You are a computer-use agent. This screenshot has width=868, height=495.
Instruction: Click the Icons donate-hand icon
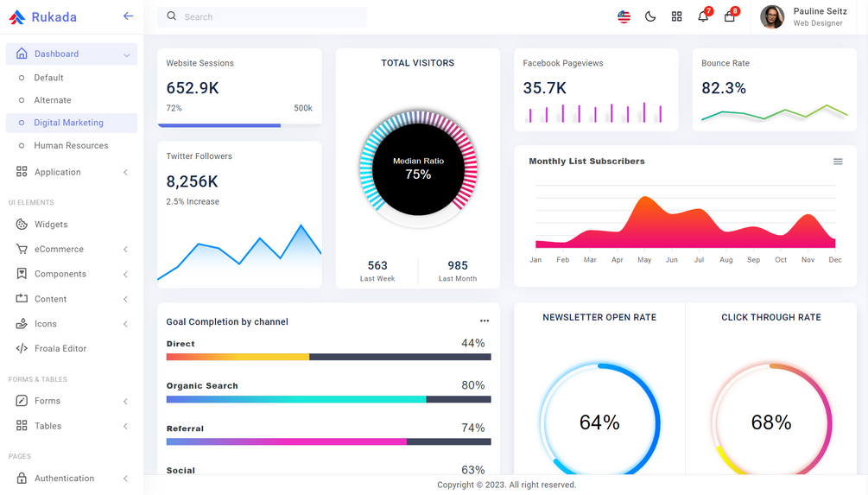22,323
